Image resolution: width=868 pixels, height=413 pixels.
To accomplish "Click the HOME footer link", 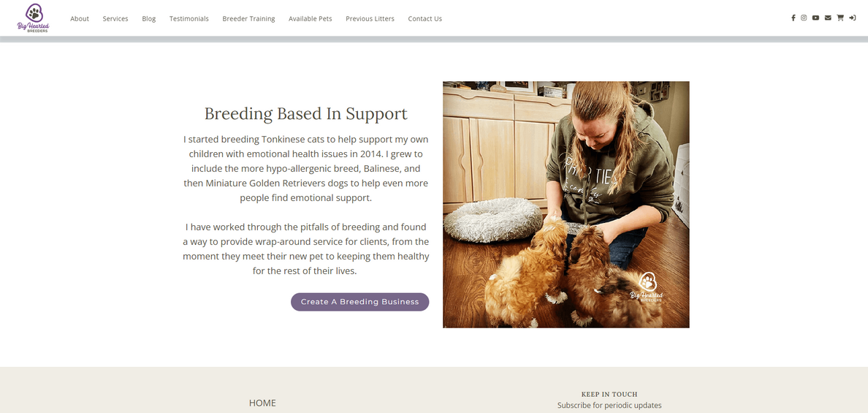I will click(x=262, y=403).
